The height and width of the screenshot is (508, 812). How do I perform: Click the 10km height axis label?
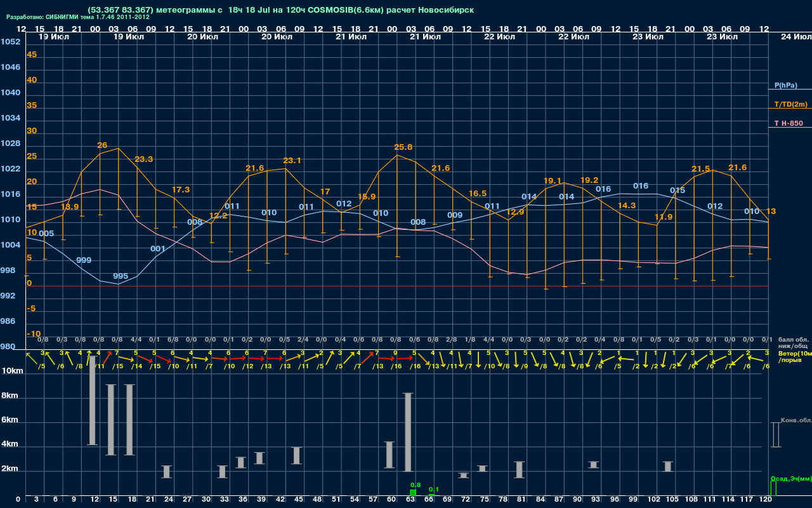coord(13,370)
